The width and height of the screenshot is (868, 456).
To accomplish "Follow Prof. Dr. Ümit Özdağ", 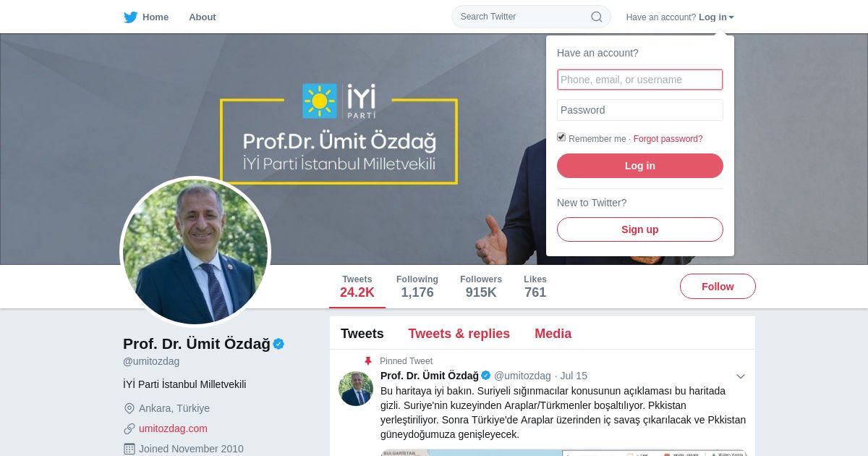I will [718, 287].
